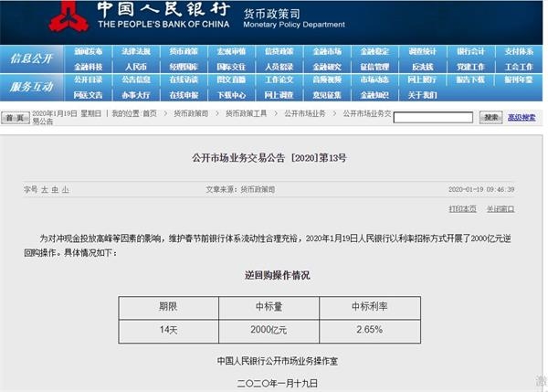The image size is (548, 392).
Task: Open 下载中心 in the service menu
Action: 231,94
